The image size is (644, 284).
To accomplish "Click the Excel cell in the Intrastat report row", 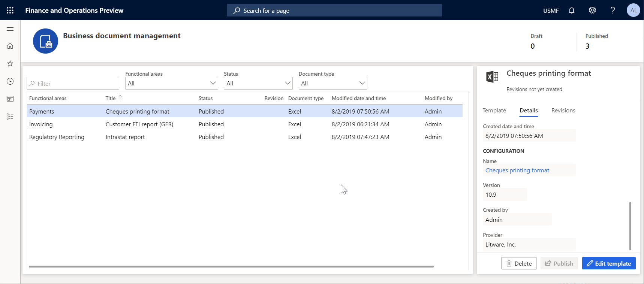I will [x=294, y=137].
